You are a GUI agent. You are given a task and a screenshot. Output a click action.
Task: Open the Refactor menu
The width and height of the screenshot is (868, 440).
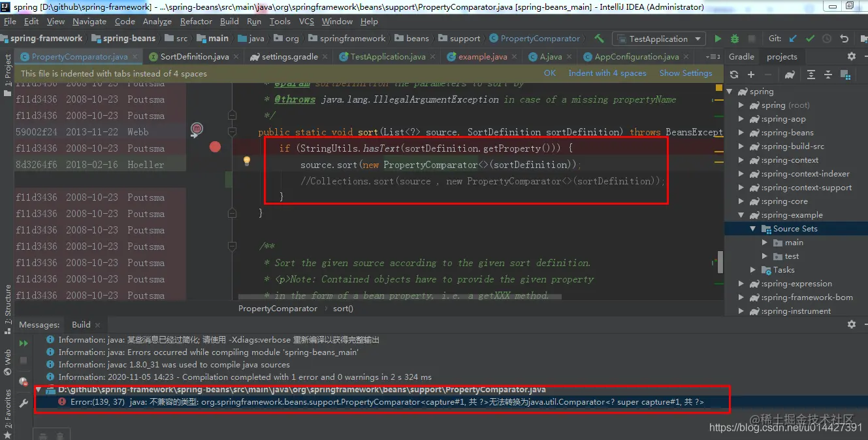pyautogui.click(x=197, y=22)
